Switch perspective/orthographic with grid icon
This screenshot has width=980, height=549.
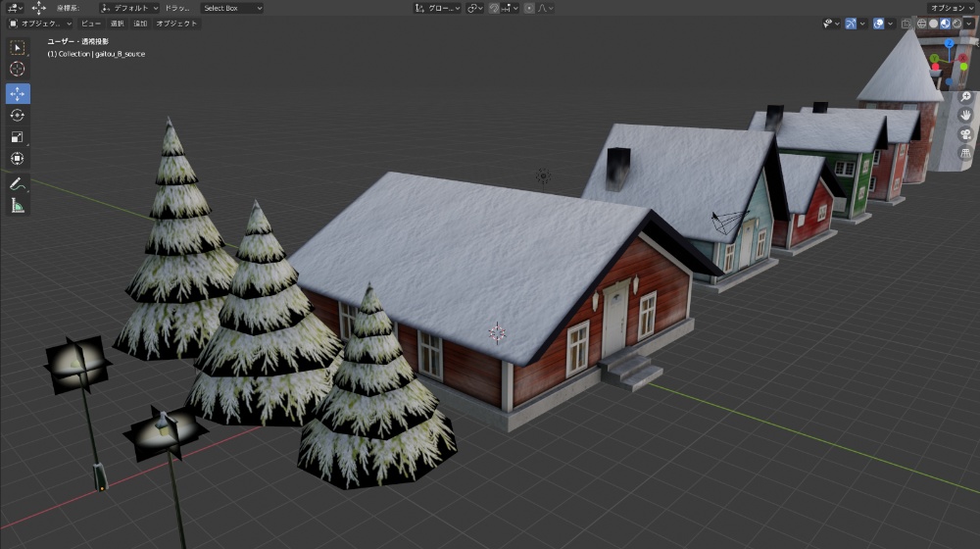pos(965,153)
